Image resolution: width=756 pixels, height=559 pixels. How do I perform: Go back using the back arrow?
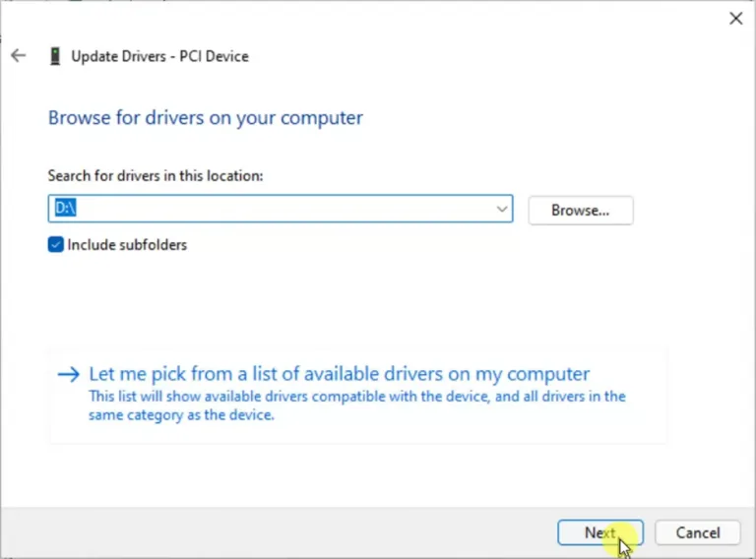pyautogui.click(x=19, y=55)
